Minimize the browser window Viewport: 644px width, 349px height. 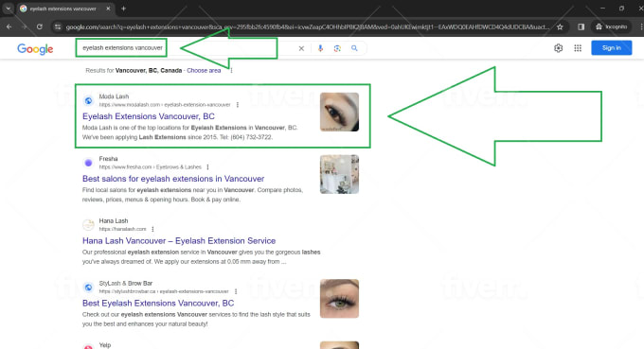[602, 9]
